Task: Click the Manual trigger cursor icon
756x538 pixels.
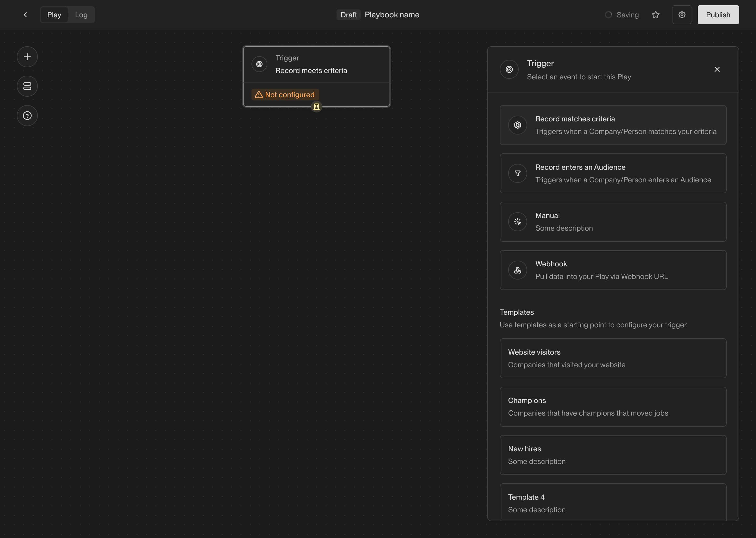Action: [517, 222]
